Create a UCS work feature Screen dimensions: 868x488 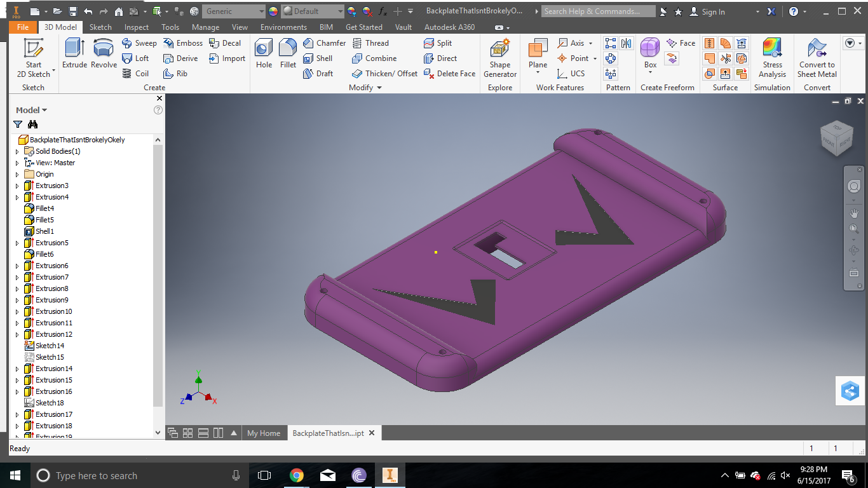(x=571, y=74)
